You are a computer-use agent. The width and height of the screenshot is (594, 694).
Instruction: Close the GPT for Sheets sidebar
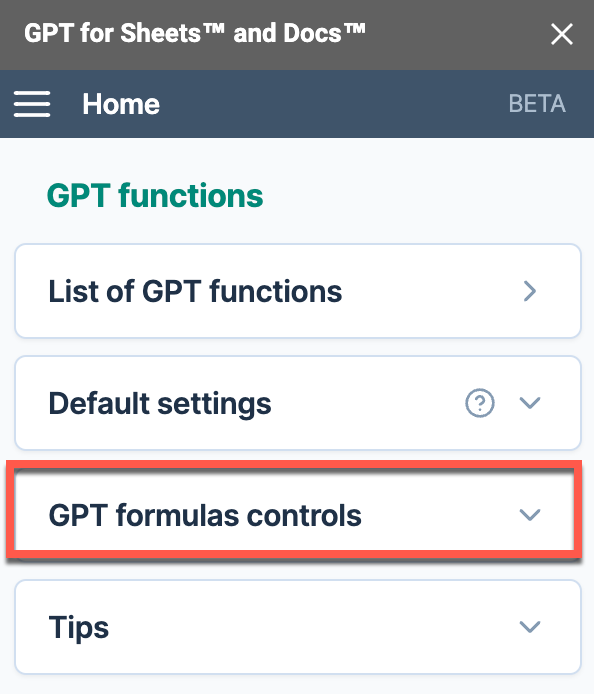(562, 34)
